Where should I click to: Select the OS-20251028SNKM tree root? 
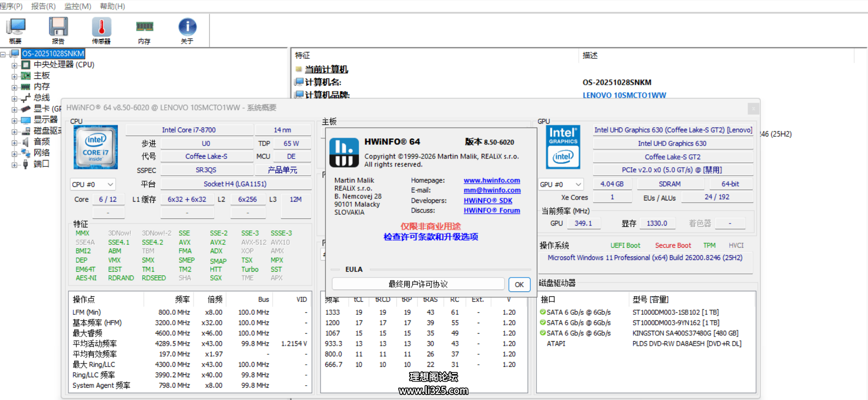[x=53, y=54]
